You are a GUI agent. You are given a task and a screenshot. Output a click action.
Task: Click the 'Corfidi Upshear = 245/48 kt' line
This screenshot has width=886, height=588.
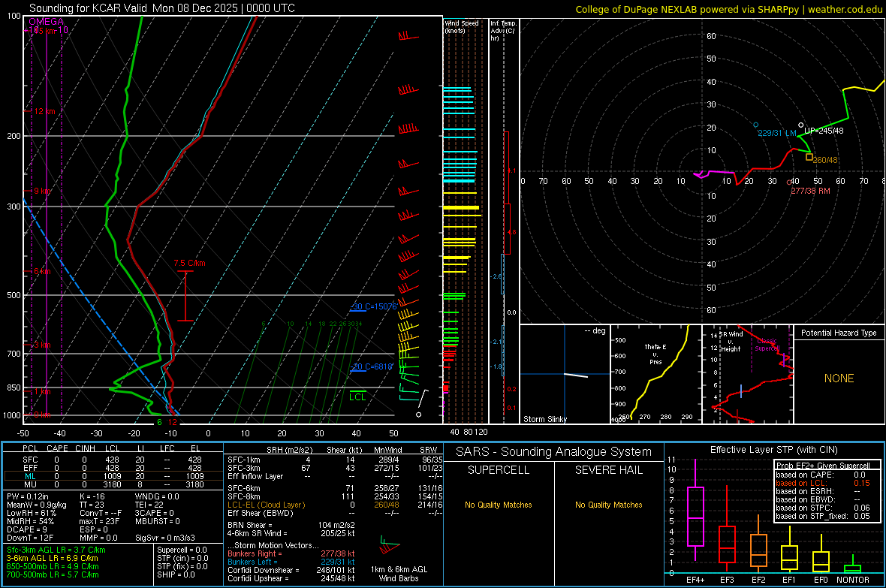(x=291, y=578)
